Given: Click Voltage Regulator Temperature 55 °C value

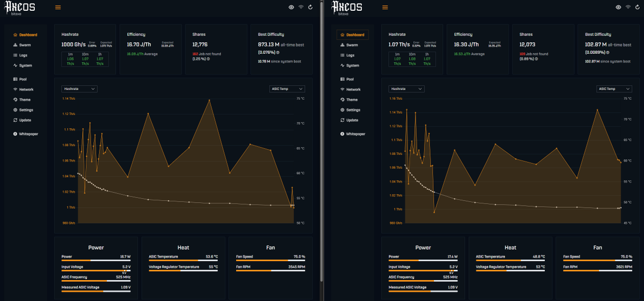Looking at the screenshot, I should [x=214, y=267].
